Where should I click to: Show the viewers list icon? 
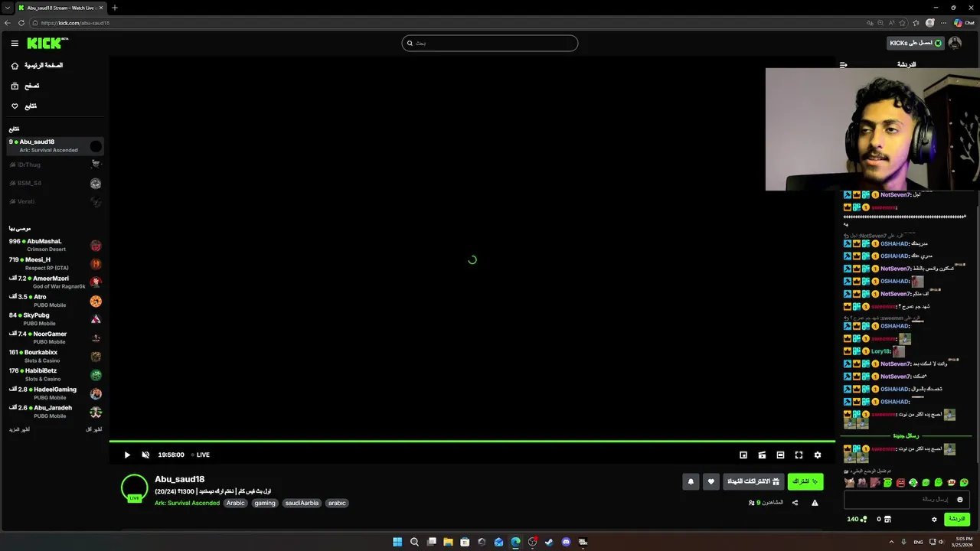[752, 503]
